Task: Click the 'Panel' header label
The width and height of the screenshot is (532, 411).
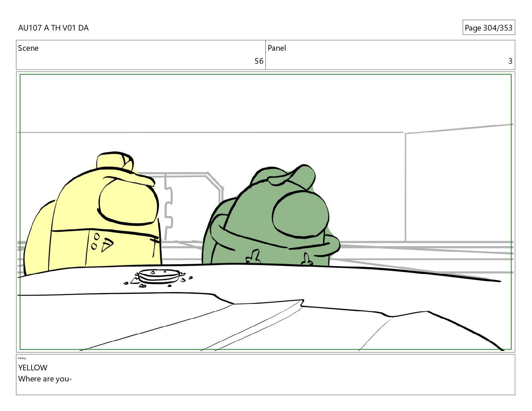Action: click(x=277, y=48)
